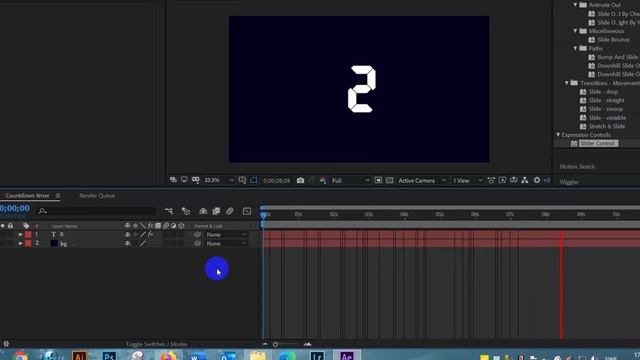Expand the bg layer properties
Image resolution: width=640 pixels, height=360 pixels.
(x=20, y=243)
